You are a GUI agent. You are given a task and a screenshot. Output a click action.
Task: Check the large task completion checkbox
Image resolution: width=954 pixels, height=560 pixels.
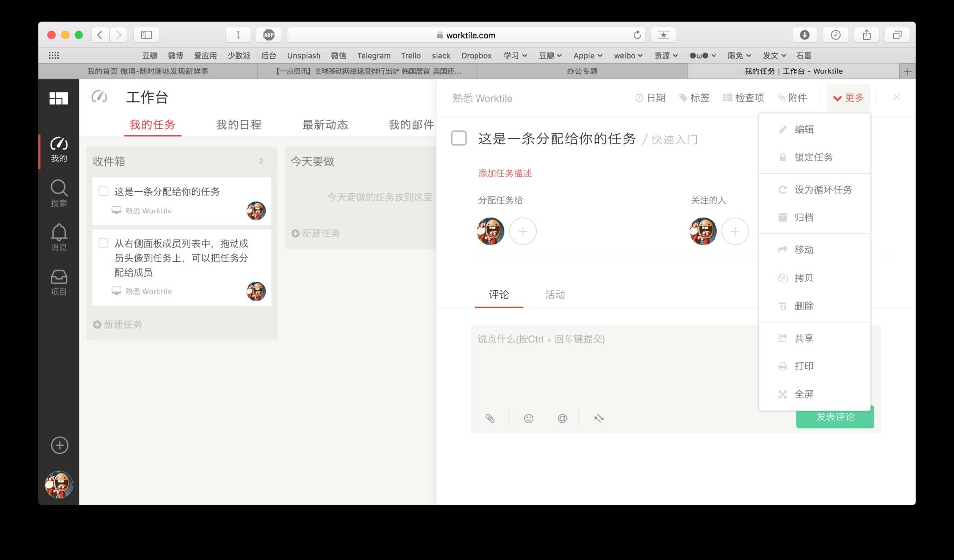pos(458,138)
